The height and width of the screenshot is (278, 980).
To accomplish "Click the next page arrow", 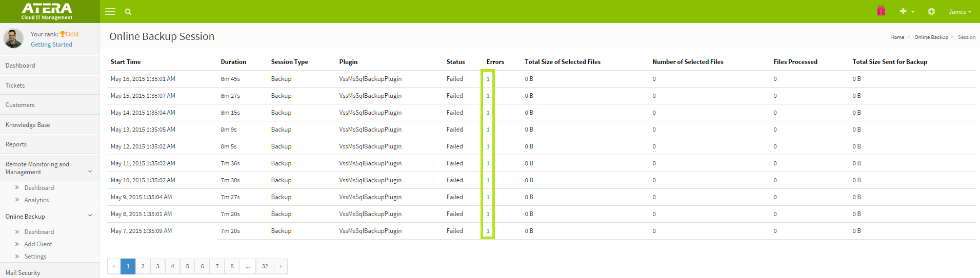I will (x=281, y=266).
